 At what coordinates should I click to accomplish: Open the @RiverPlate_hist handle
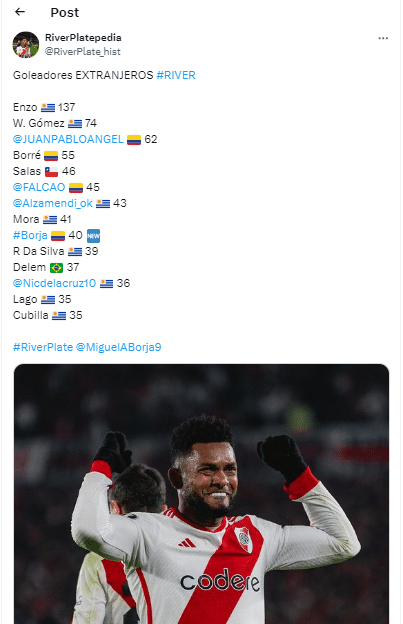point(83,52)
